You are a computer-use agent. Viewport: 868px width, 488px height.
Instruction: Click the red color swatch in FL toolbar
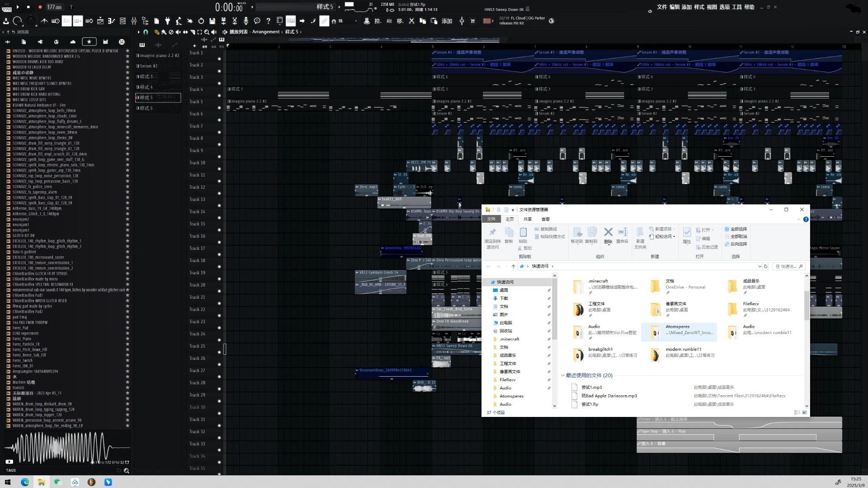(487, 21)
